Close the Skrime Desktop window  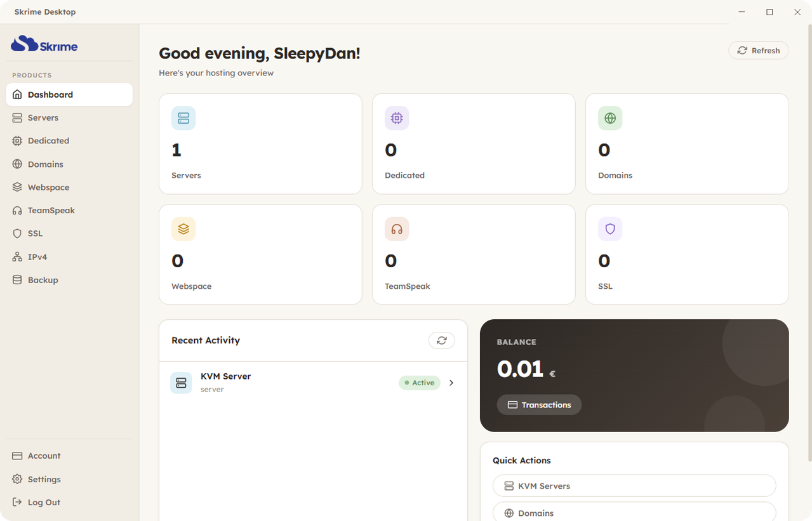click(x=797, y=12)
